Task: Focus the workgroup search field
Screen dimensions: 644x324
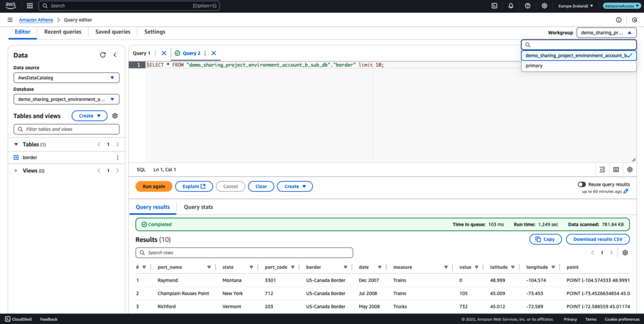Action: pos(579,45)
